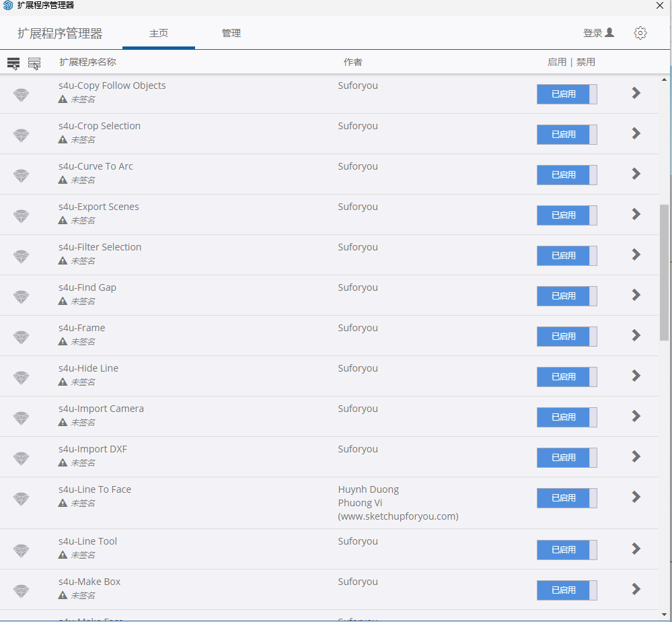
Task: Click the vertical scrollbar thumb
Action: pos(664,273)
